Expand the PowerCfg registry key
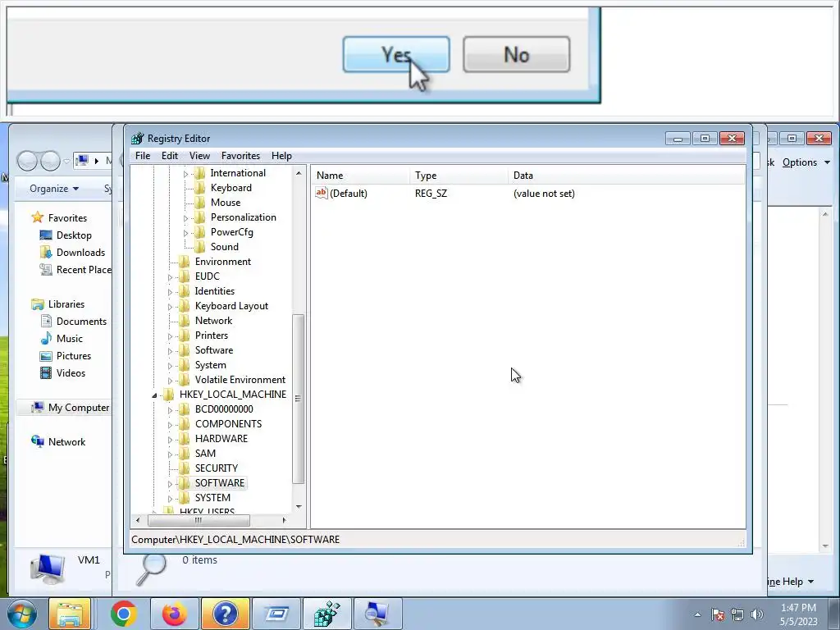The image size is (840, 630). point(186,232)
